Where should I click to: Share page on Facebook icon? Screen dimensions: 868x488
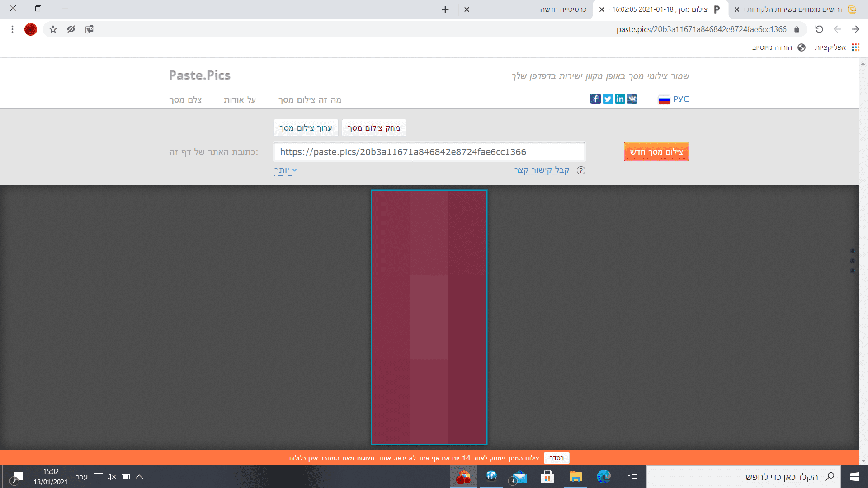click(595, 99)
